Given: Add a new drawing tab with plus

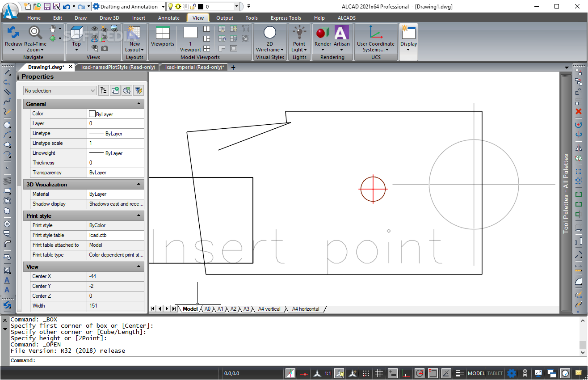Looking at the screenshot, I should click(233, 68).
